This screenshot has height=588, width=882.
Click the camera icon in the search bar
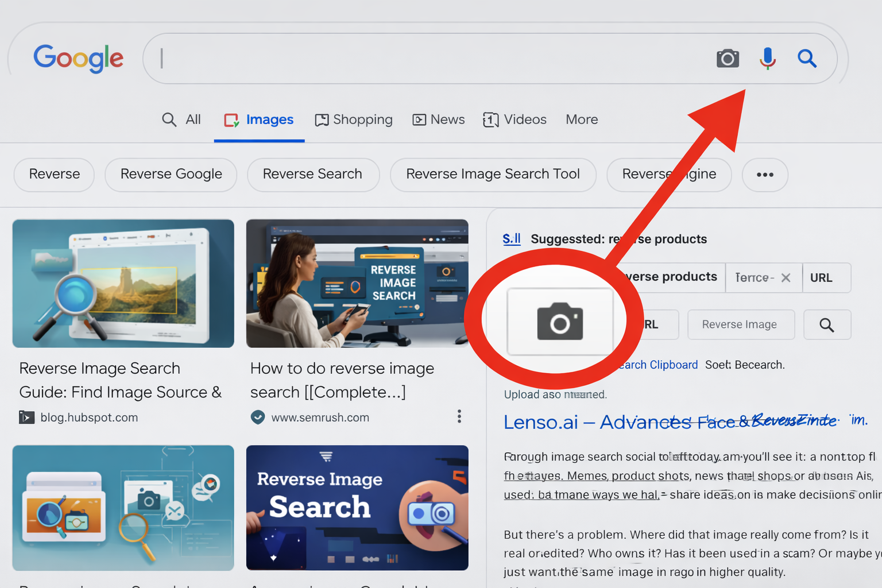click(727, 58)
